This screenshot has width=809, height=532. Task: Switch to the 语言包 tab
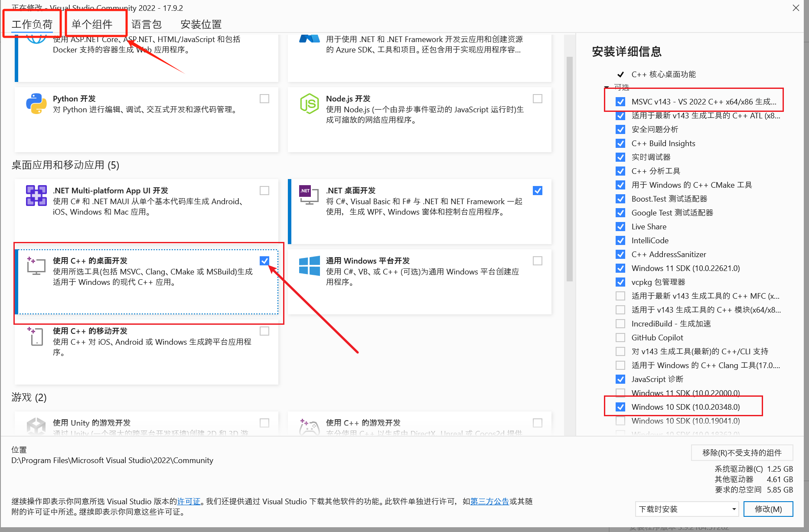pos(147,24)
